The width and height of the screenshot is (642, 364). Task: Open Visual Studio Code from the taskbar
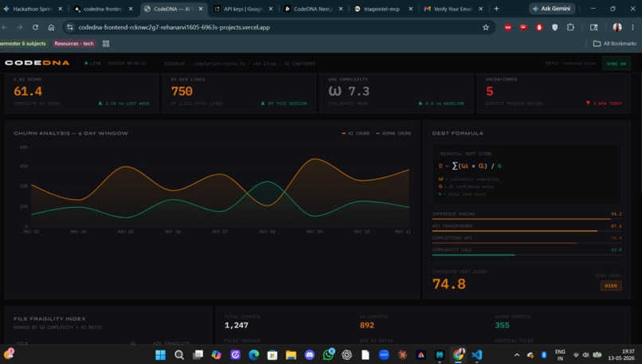[476, 354]
